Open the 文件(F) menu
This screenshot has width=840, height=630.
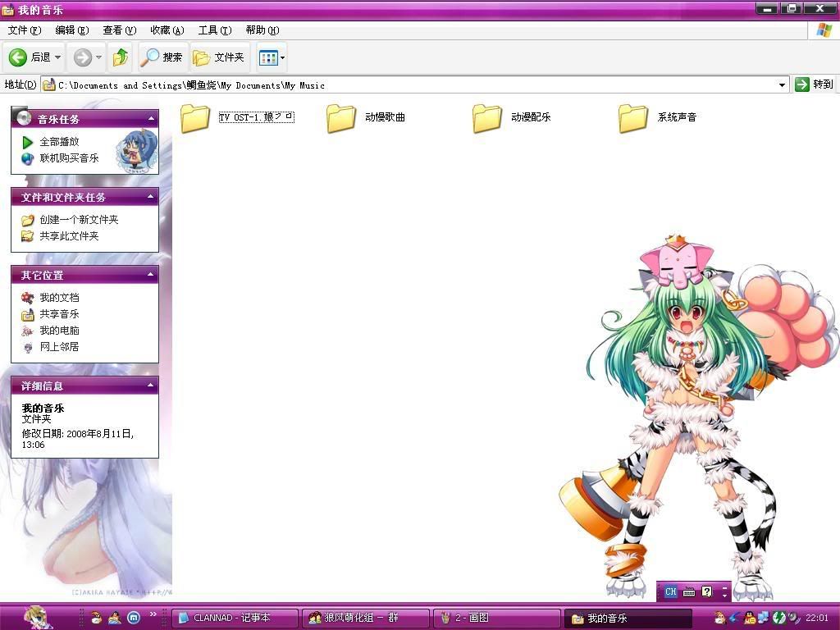coord(24,30)
